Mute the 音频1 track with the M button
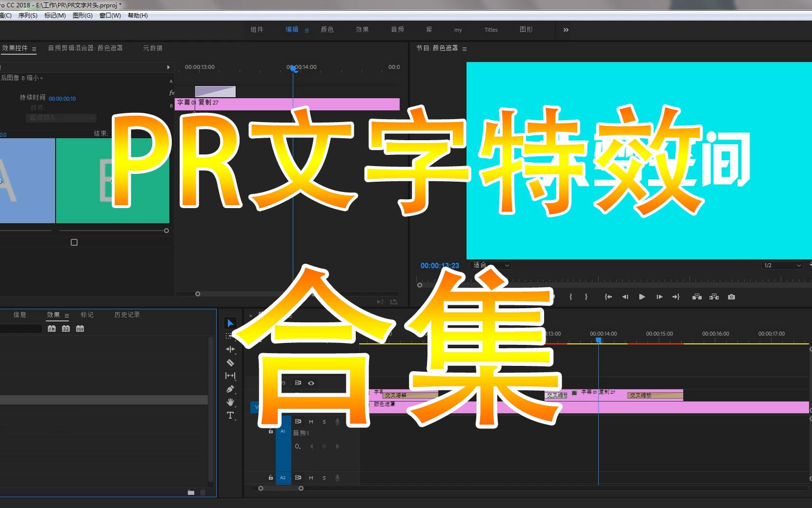This screenshot has width=812, height=508. [311, 422]
